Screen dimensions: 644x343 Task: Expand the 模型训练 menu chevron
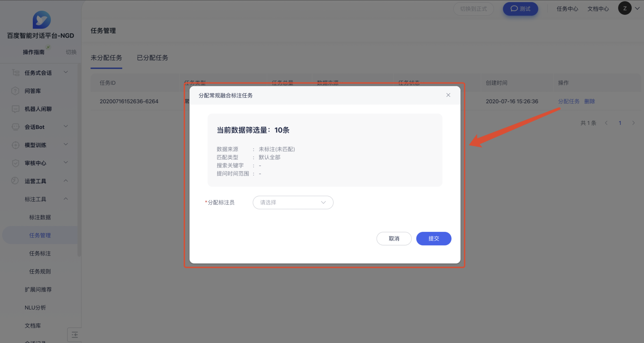pos(66,145)
